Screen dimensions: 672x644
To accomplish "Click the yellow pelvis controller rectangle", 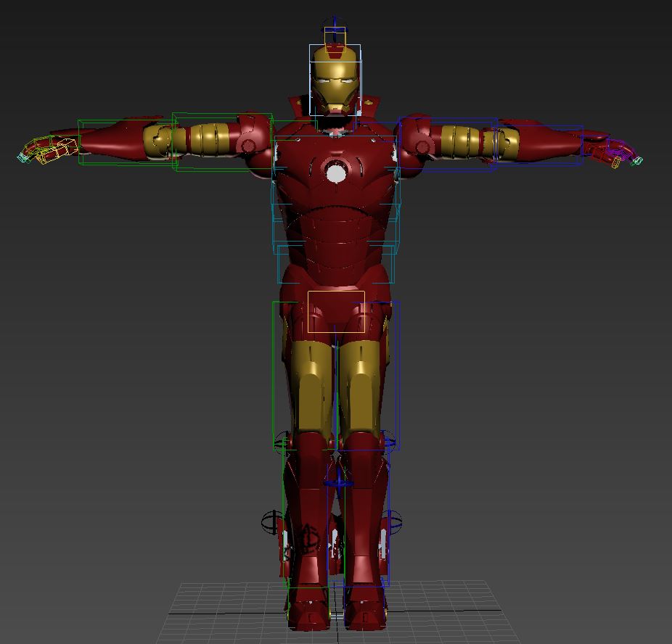I will [336, 312].
